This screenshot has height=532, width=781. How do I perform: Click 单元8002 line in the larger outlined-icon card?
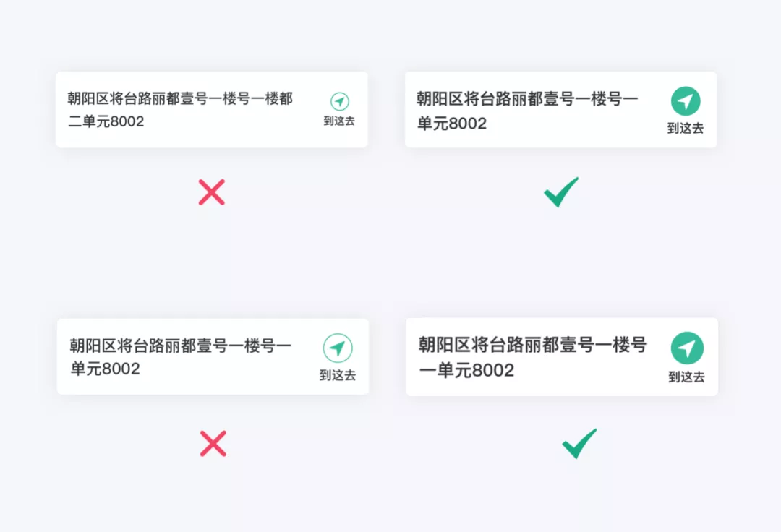(105, 369)
